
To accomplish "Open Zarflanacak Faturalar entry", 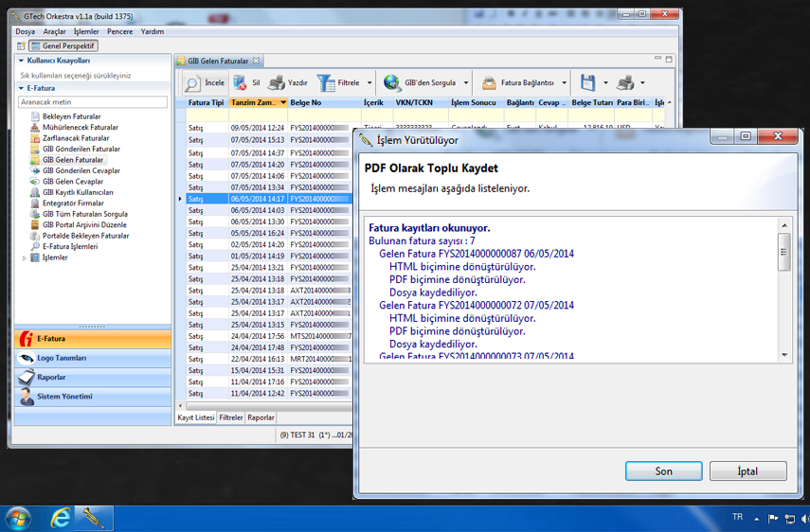I will click(76, 138).
